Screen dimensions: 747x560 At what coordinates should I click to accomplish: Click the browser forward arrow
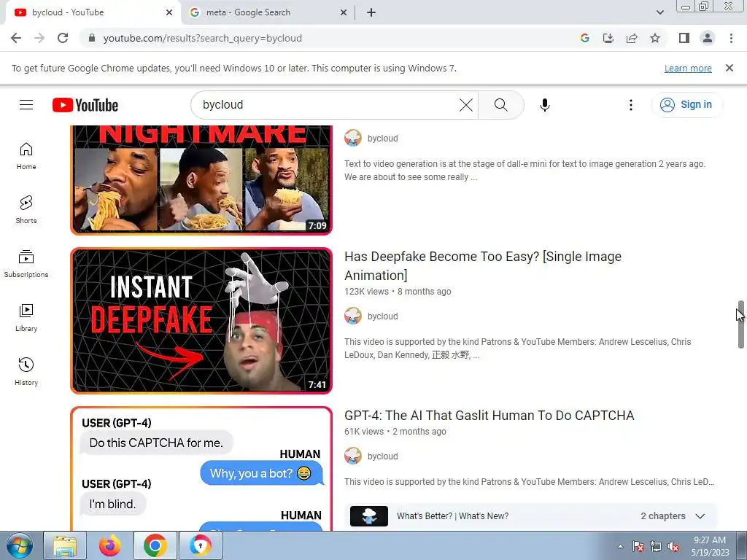pos(39,38)
